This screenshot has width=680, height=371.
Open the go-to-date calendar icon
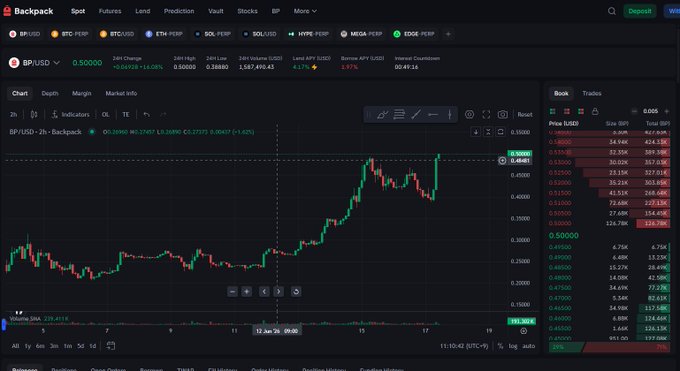click(x=111, y=346)
